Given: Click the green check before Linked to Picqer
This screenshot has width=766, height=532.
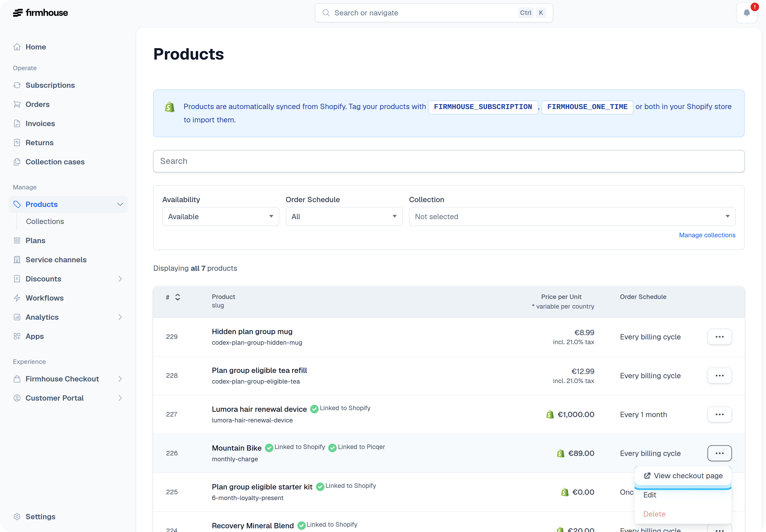Looking at the screenshot, I should [332, 448].
